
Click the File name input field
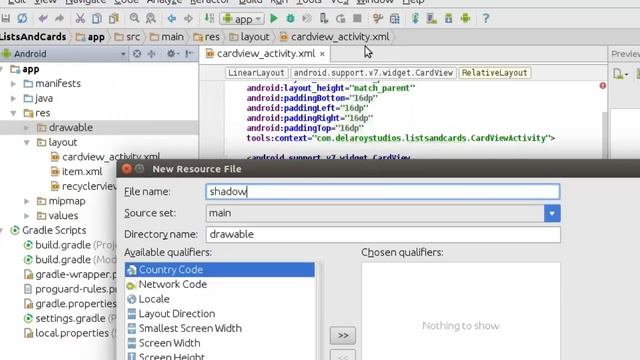[x=383, y=192]
